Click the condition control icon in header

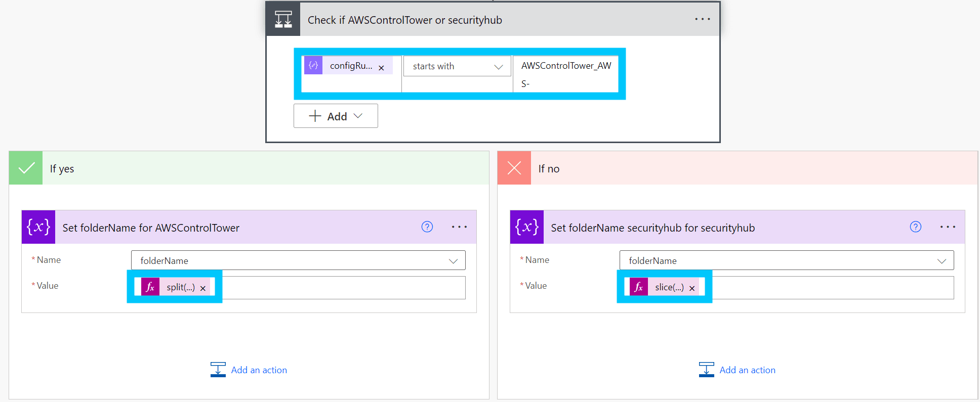click(x=283, y=20)
